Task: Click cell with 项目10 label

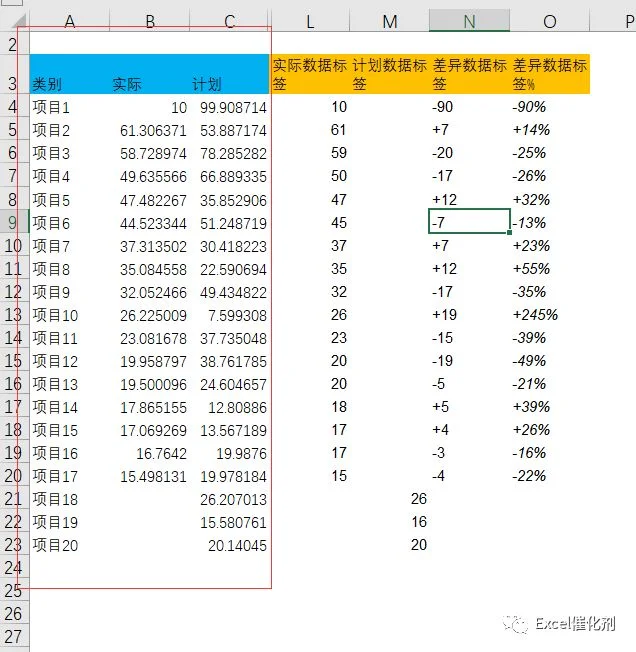Action: (69, 316)
